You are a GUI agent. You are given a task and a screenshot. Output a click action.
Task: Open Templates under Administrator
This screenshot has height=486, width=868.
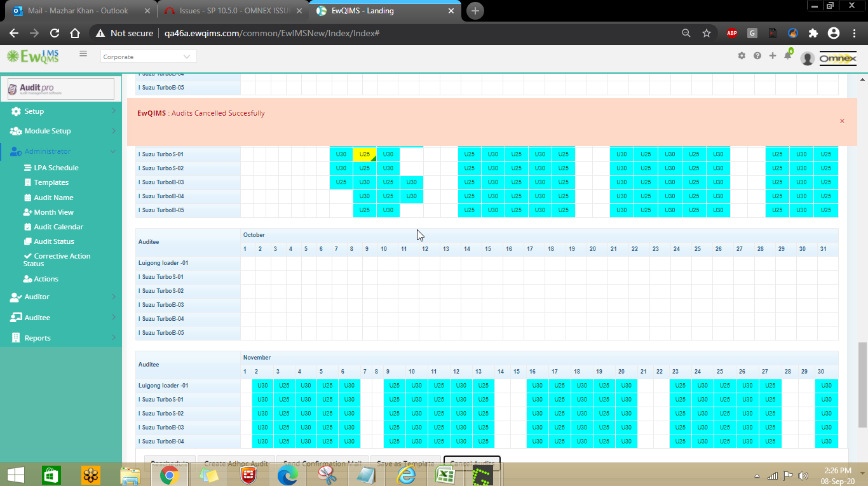click(x=51, y=182)
